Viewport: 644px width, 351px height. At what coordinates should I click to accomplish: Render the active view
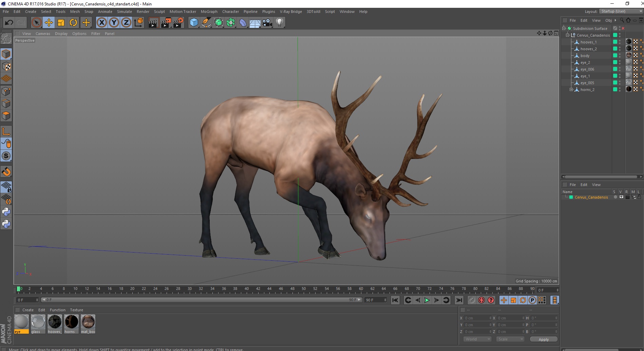(153, 23)
